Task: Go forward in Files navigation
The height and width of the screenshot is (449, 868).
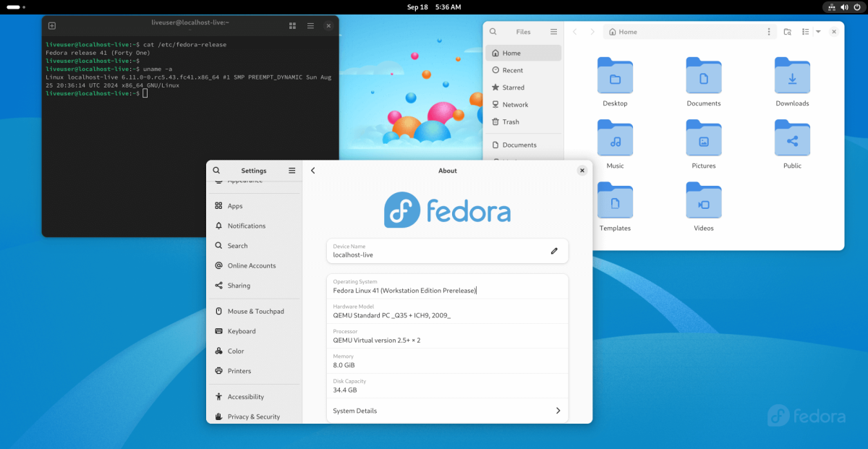Action: click(592, 32)
